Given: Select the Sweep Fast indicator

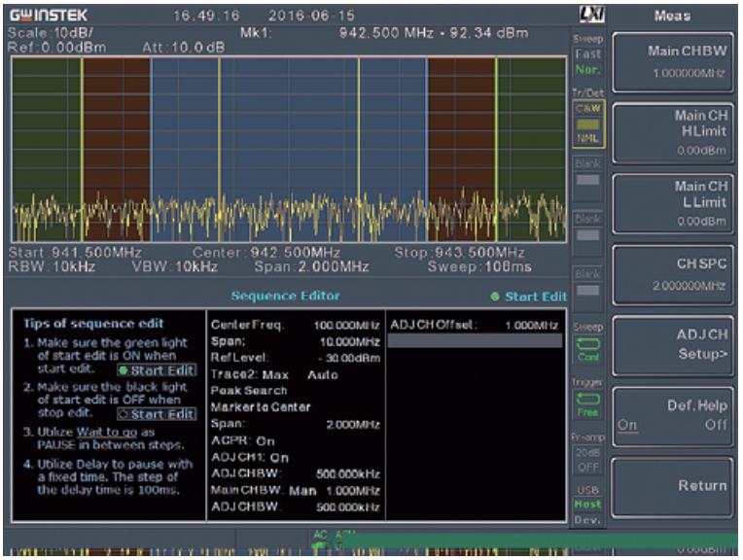Looking at the screenshot, I should coord(587,54).
